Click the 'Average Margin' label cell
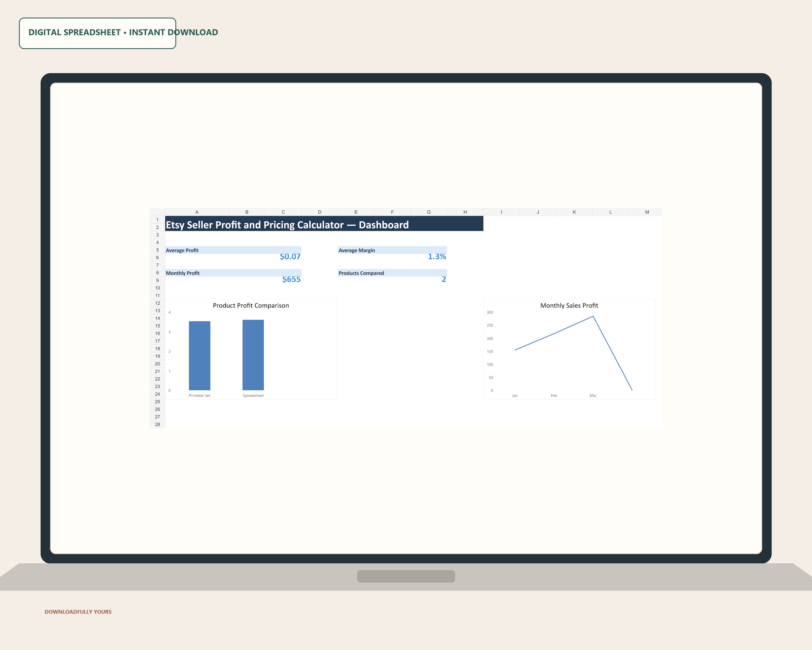Screen dimensions: 812x650 [392, 250]
